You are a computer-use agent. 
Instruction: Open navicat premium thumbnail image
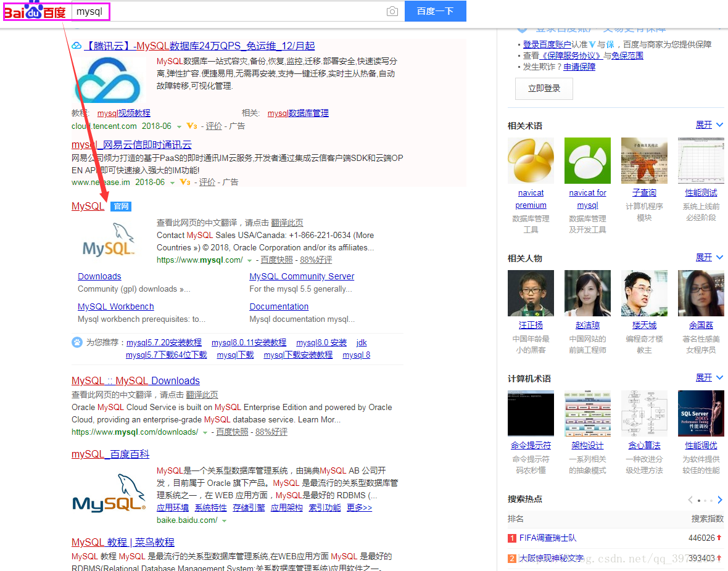pos(531,160)
